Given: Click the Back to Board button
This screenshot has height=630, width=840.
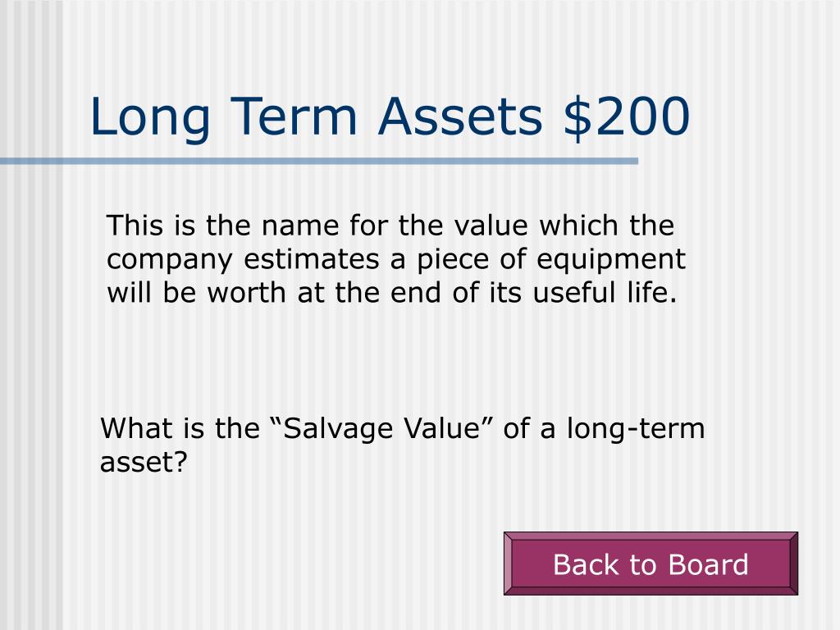Looking at the screenshot, I should coord(651,563).
